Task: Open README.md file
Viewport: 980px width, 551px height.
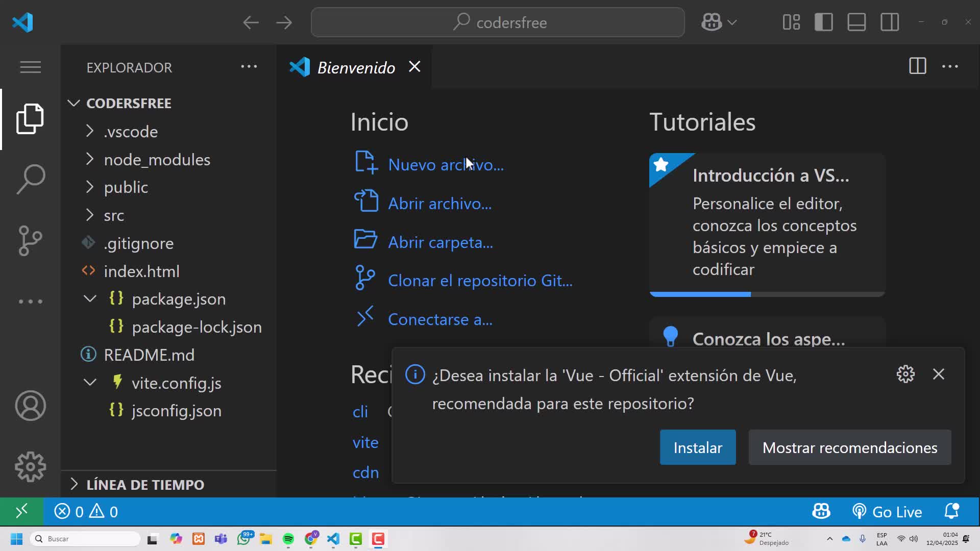Action: click(x=149, y=355)
